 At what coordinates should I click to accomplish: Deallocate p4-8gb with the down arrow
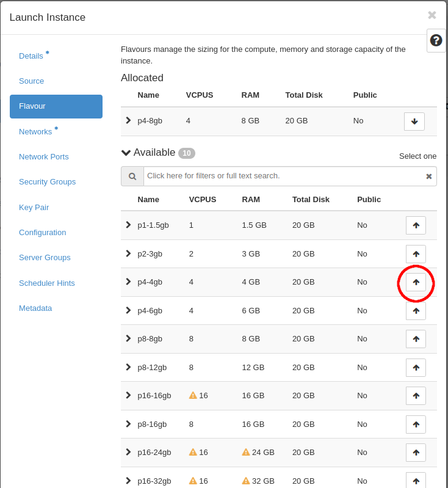(414, 122)
